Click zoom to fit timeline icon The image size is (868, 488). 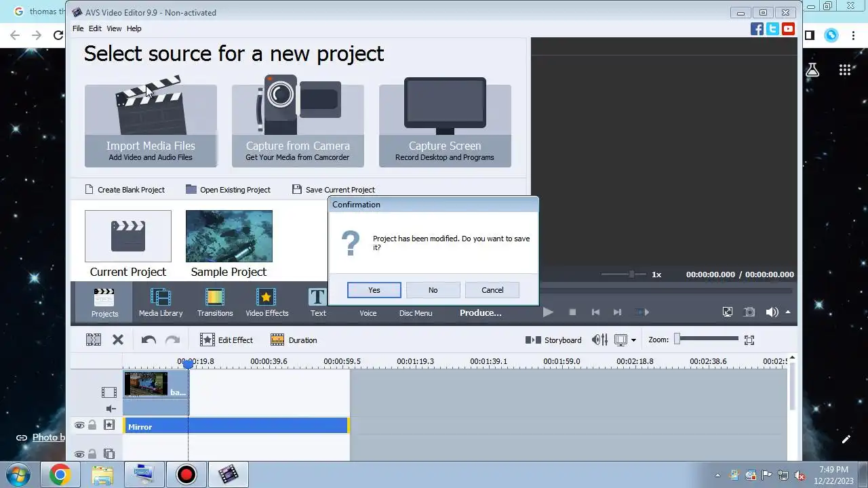(749, 340)
